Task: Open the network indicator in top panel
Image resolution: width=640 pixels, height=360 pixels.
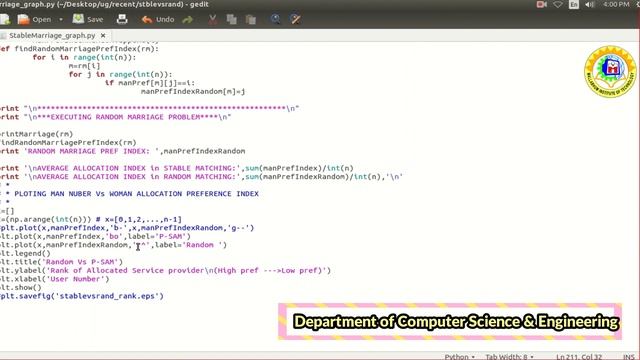Action: click(558, 4)
